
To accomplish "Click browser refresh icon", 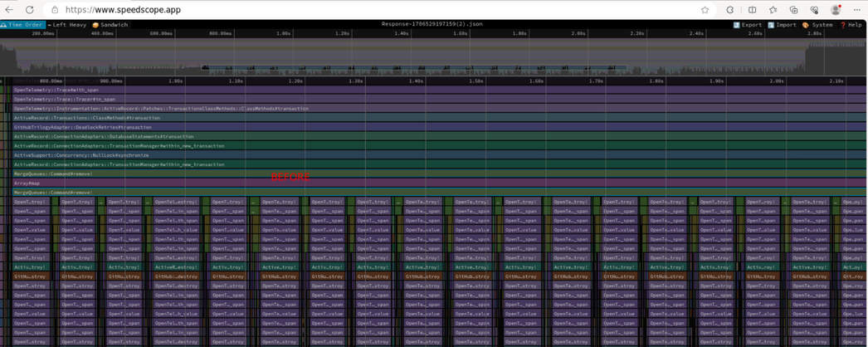I will (x=30, y=10).
